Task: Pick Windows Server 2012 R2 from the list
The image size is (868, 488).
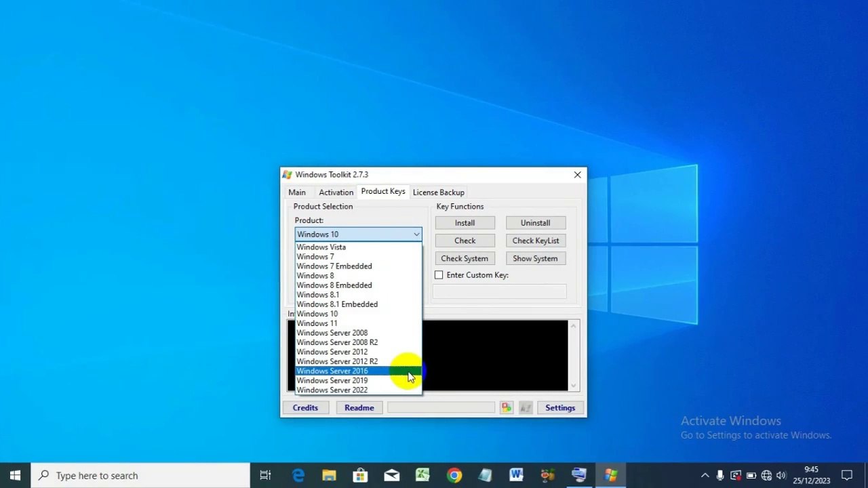Action: (358, 361)
